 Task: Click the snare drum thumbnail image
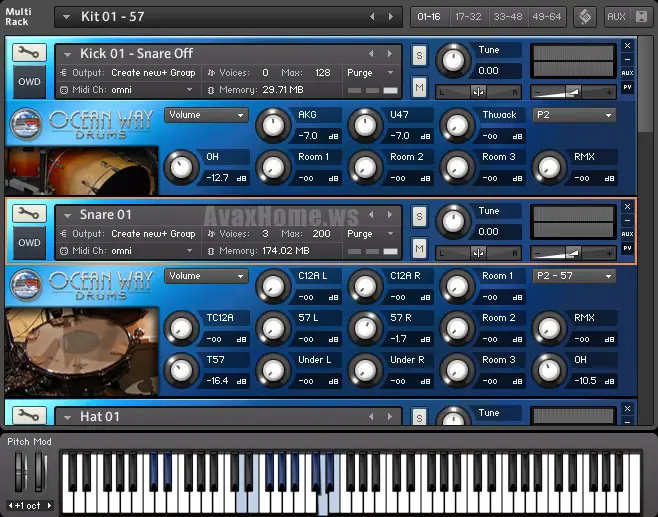pos(81,352)
